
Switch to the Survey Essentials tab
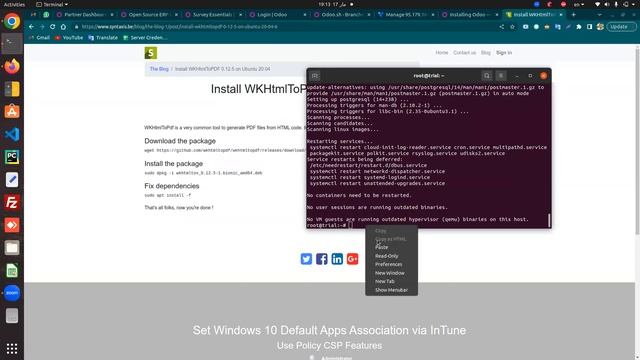213,14
